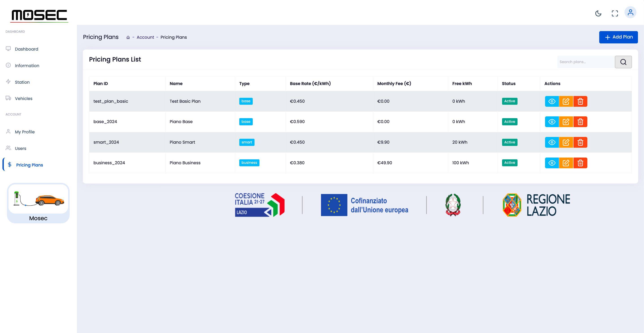This screenshot has height=333, width=644.
Task: Select Dashboard in the sidebar menu
Action: click(26, 49)
